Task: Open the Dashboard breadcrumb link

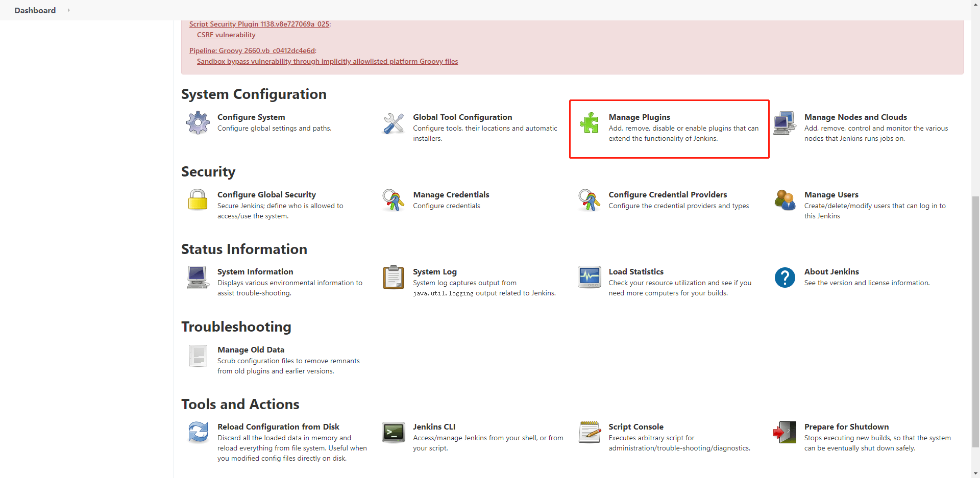Action: (x=35, y=10)
